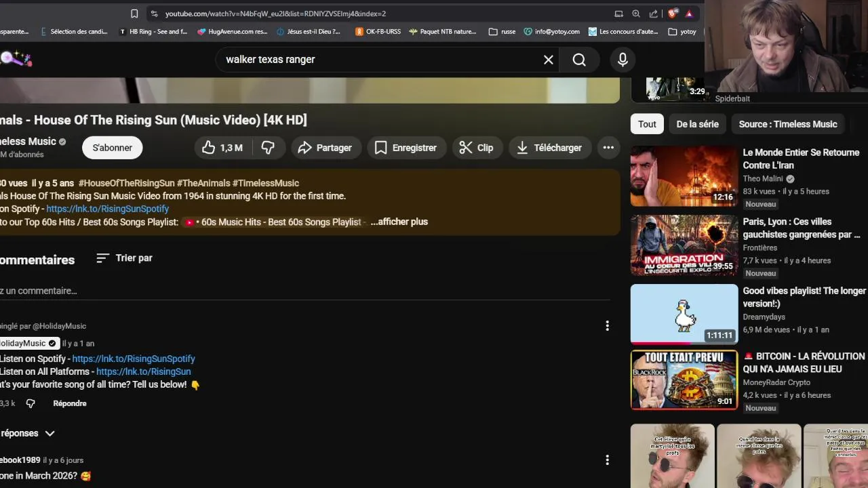Expand the description with '...afficher plus'

(x=399, y=222)
